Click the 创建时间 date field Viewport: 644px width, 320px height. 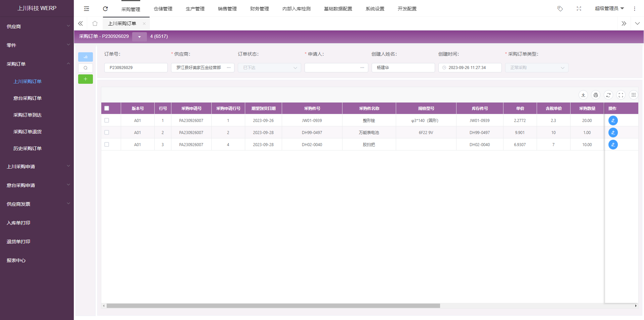[470, 68]
